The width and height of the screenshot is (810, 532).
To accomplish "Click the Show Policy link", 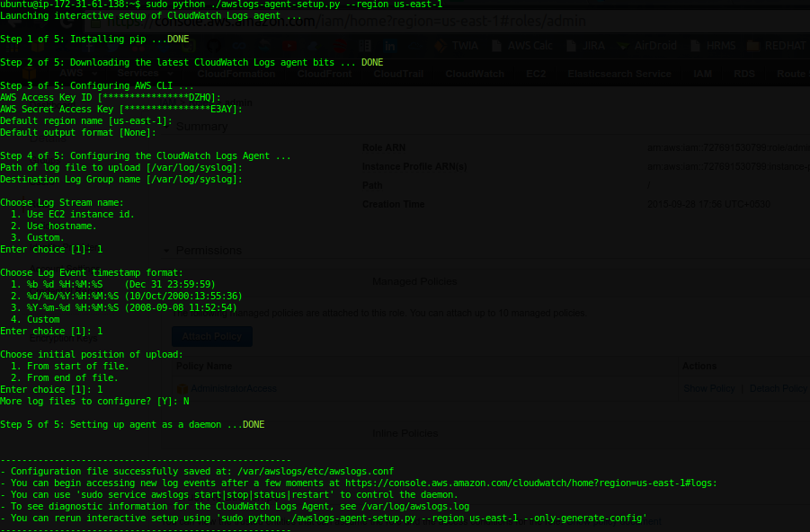I will tap(708, 388).
